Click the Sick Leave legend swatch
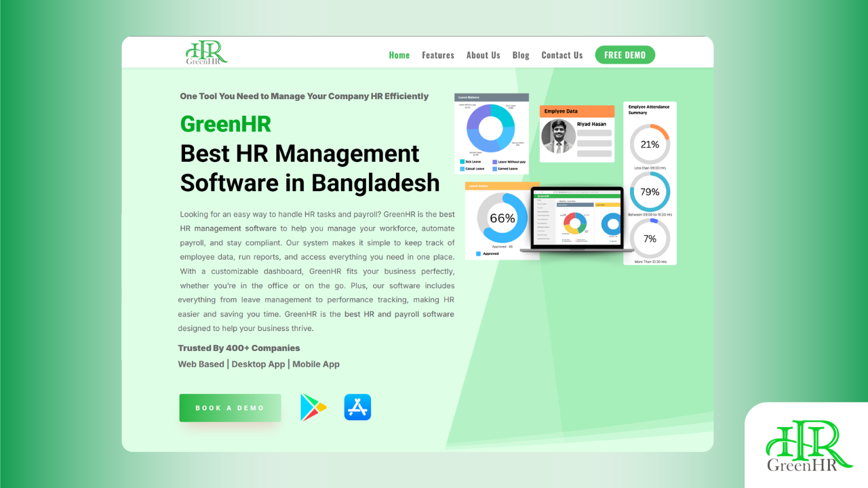 pos(462,162)
